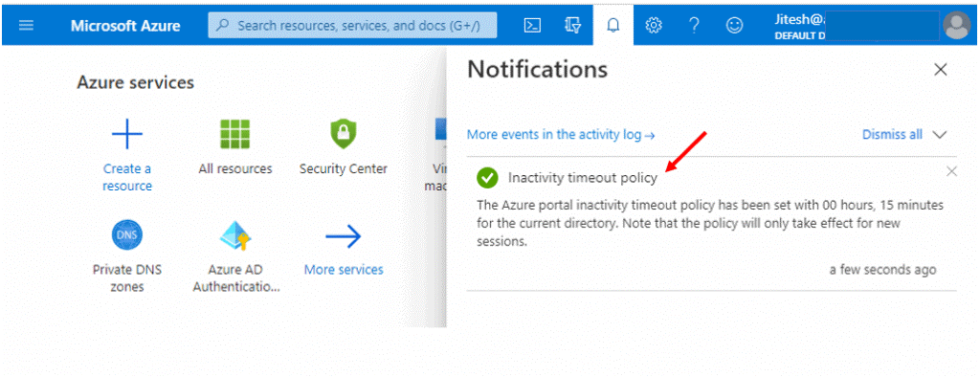
Task: Click the Azure AD Authentication label
Action: (x=235, y=278)
